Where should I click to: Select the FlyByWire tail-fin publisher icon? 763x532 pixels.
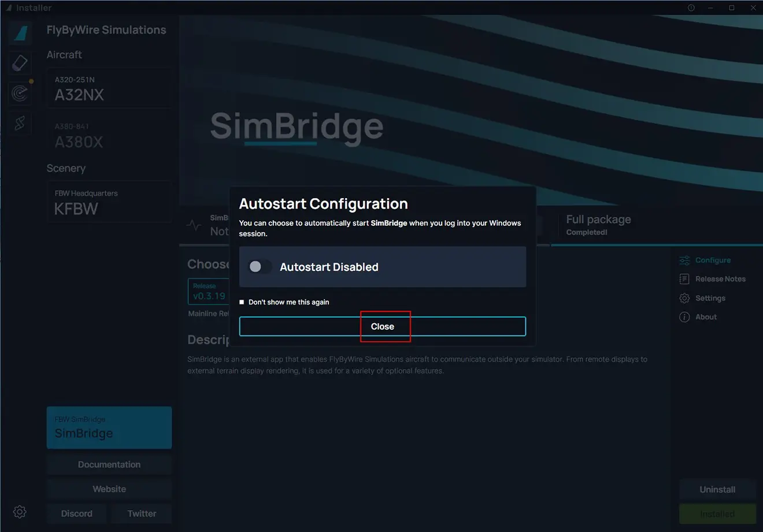pos(20,32)
